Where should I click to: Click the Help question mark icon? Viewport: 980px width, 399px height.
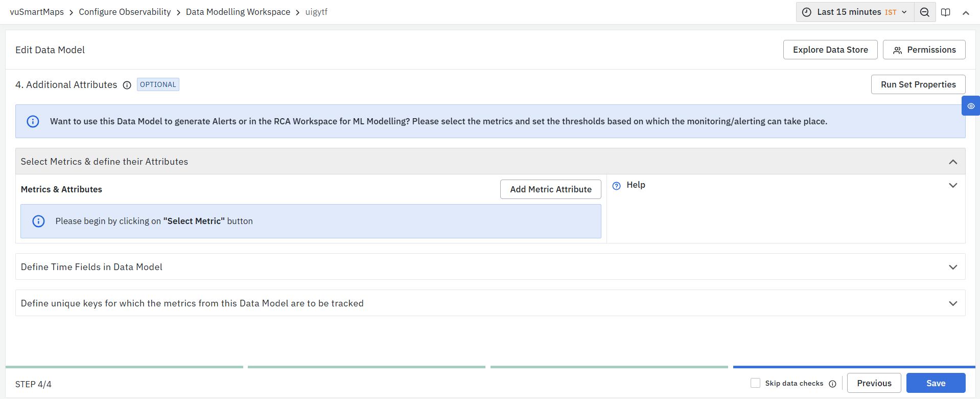[x=617, y=186]
